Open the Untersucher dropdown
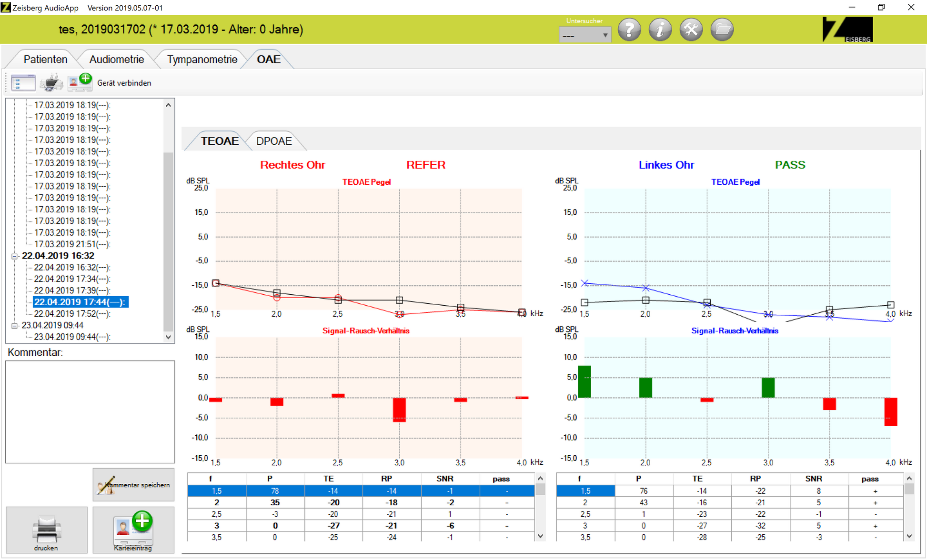Image resolution: width=927 pixels, height=560 pixels. tap(584, 35)
